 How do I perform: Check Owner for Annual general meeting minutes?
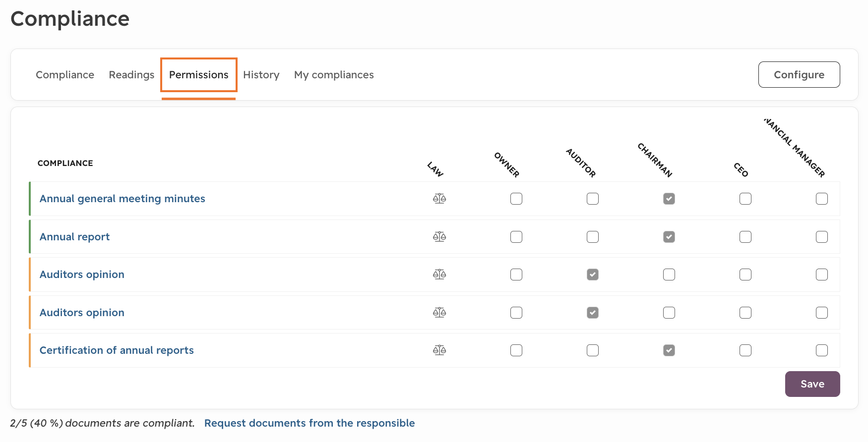pyautogui.click(x=516, y=199)
